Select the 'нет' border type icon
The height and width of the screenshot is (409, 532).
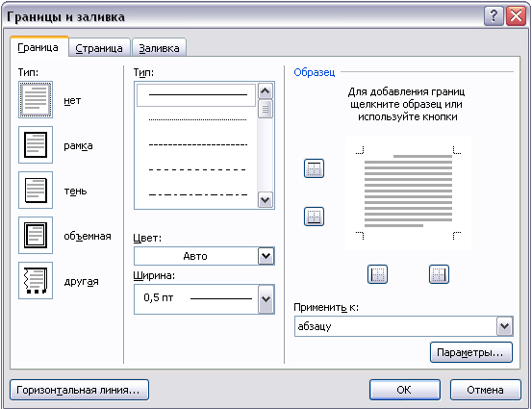(x=36, y=100)
